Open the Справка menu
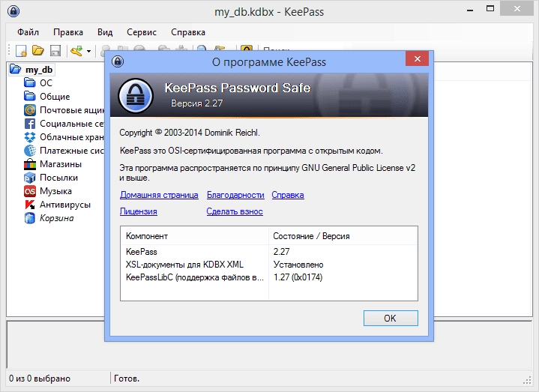This screenshot has width=539, height=392. 188,32
